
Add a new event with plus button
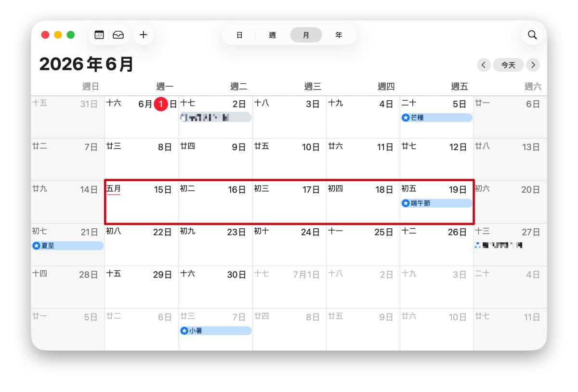(x=143, y=35)
